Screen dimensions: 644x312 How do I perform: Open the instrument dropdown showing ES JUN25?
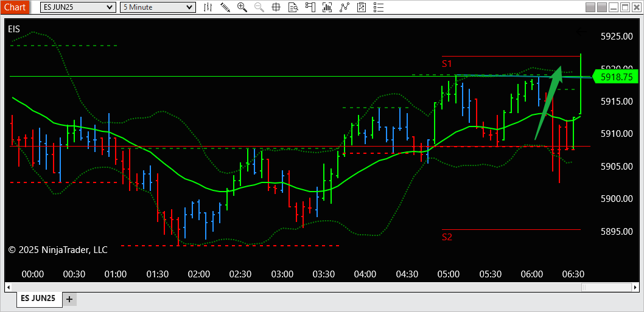(x=78, y=7)
